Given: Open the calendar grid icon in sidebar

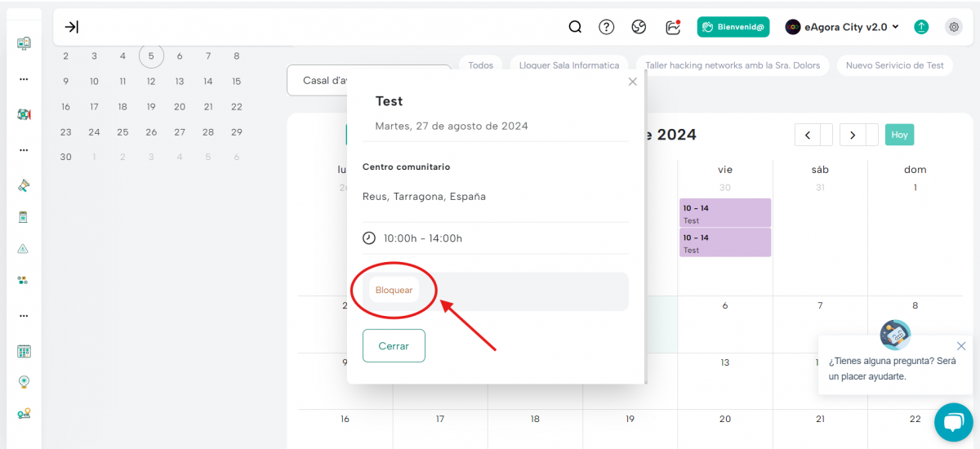Looking at the screenshot, I should [24, 351].
